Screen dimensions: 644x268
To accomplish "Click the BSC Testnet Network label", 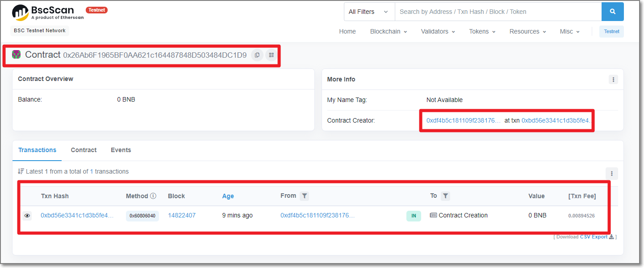I will 40,30.
